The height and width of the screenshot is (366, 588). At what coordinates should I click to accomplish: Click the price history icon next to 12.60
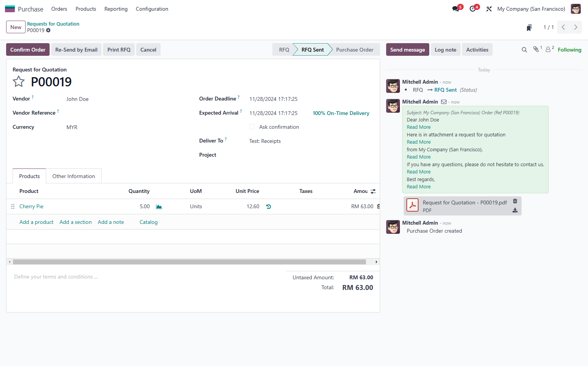[x=269, y=207]
